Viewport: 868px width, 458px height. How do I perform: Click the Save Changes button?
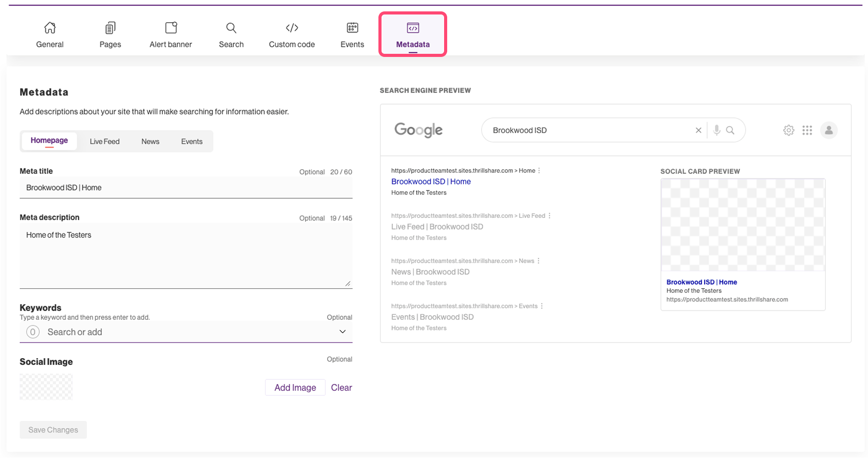(53, 430)
